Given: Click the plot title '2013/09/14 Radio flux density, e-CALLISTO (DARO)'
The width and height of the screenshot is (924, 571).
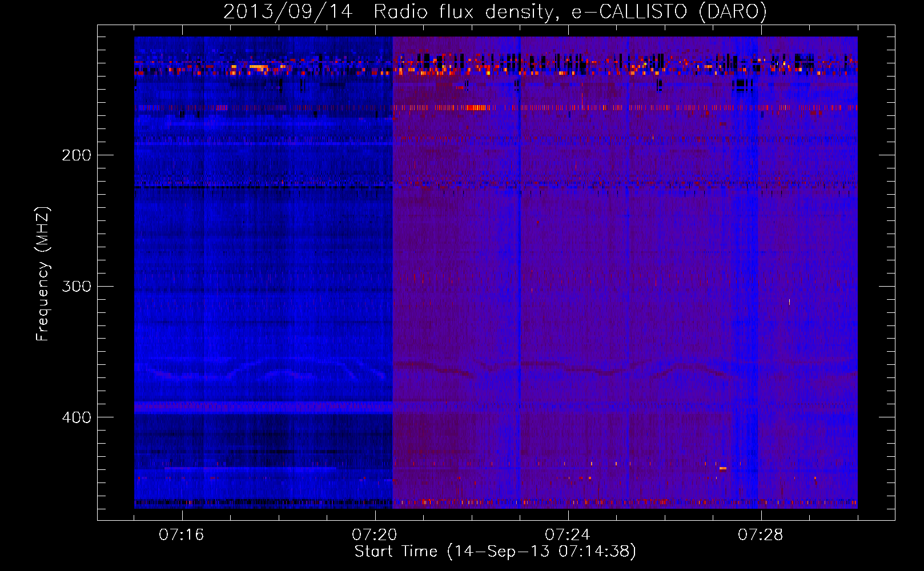Looking at the screenshot, I should coord(495,12).
